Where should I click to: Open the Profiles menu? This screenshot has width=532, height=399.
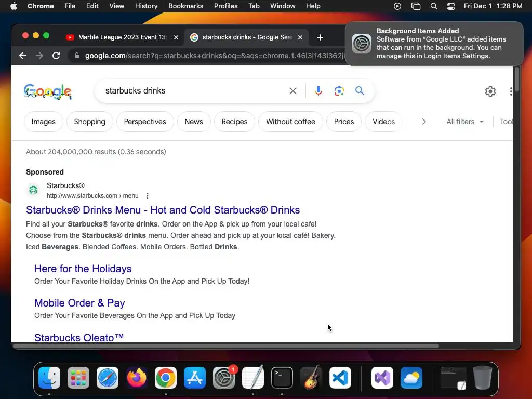pyautogui.click(x=225, y=6)
